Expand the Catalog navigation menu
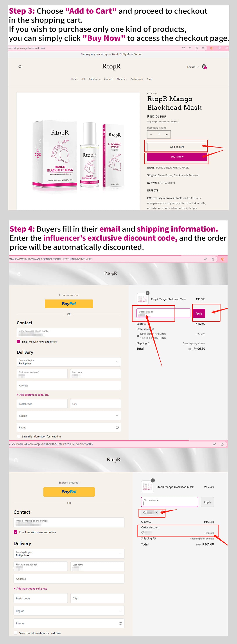237x644 pixels. coord(95,79)
